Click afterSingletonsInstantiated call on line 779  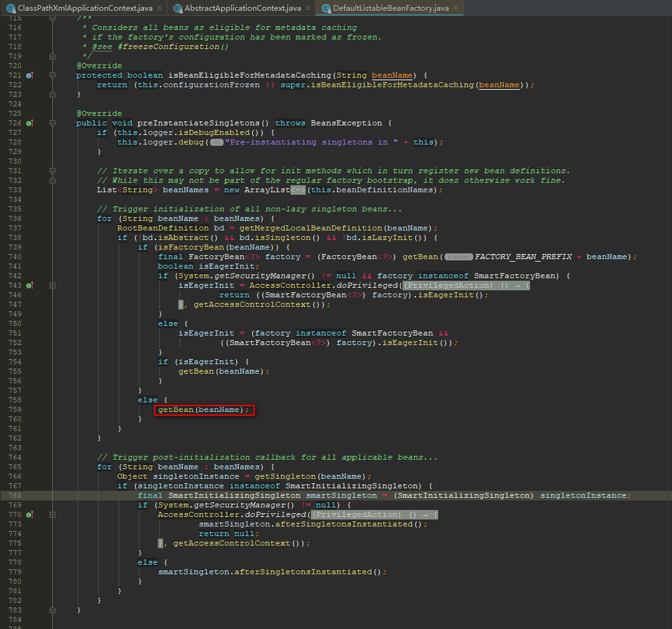tap(303, 572)
